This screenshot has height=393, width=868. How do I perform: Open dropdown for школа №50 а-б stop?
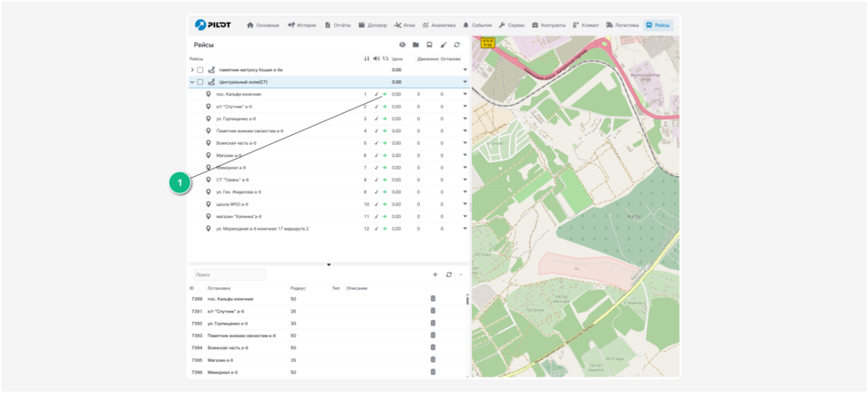coord(465,204)
